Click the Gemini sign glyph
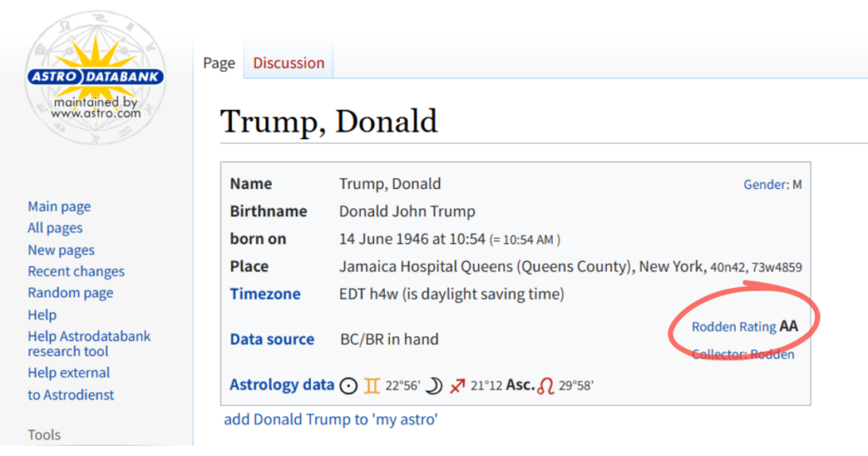Screen dimensions: 868x456 [x=372, y=386]
